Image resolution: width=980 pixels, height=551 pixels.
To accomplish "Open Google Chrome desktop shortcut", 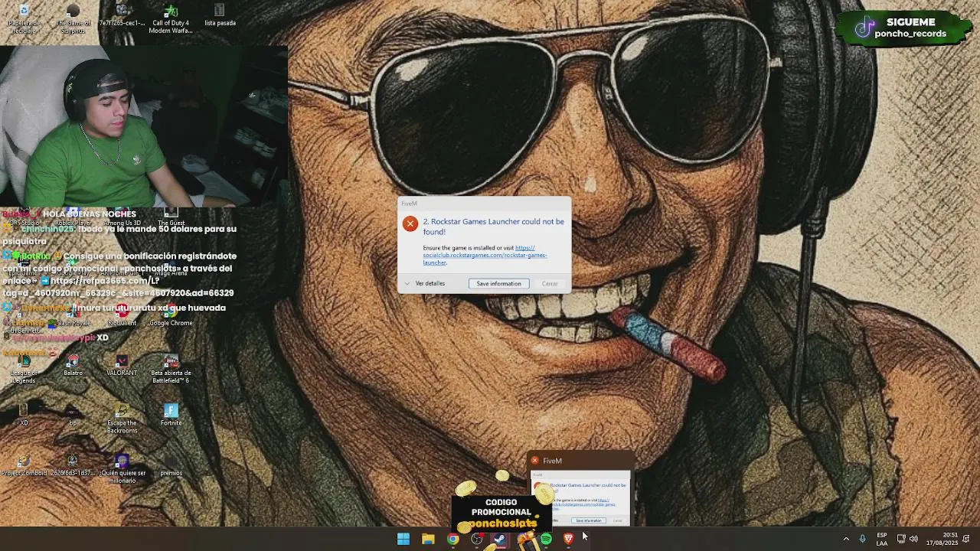I will 171,316.
